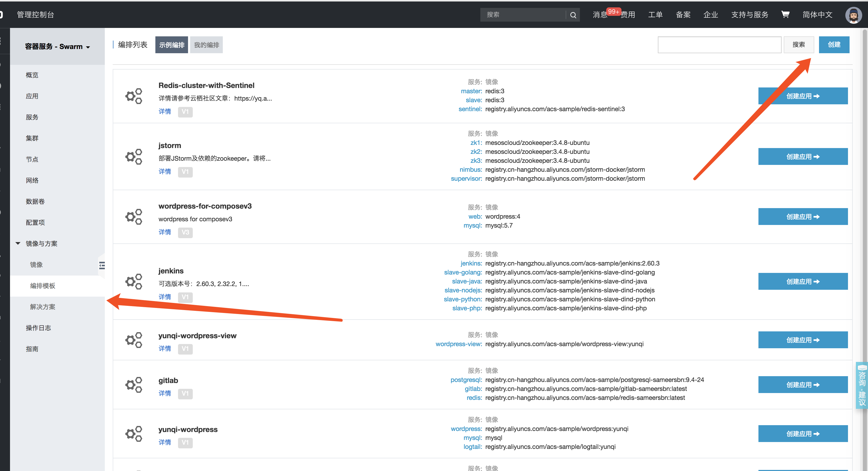The image size is (868, 471).
Task: Open 解决方案 in the sidebar
Action: [42, 307]
